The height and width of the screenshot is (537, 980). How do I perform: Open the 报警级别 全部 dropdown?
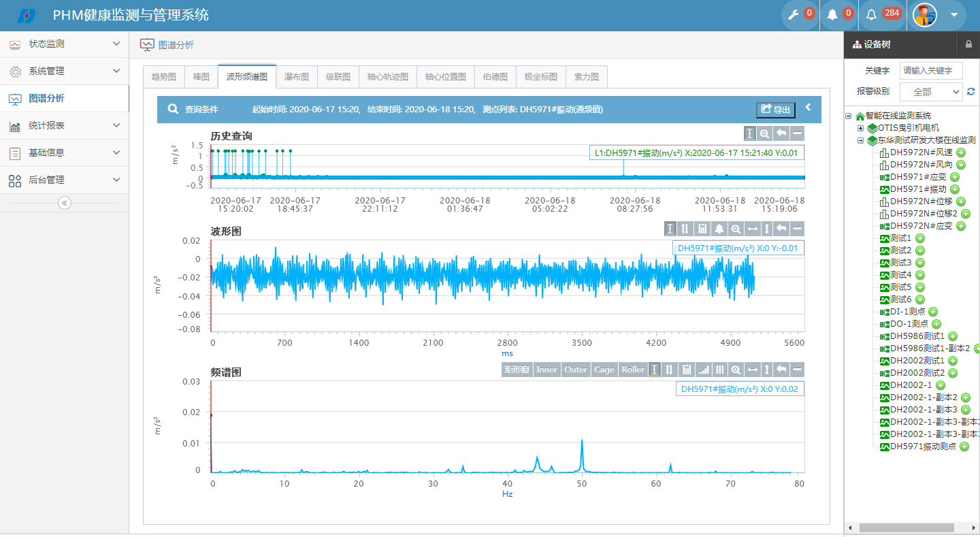click(x=931, y=91)
